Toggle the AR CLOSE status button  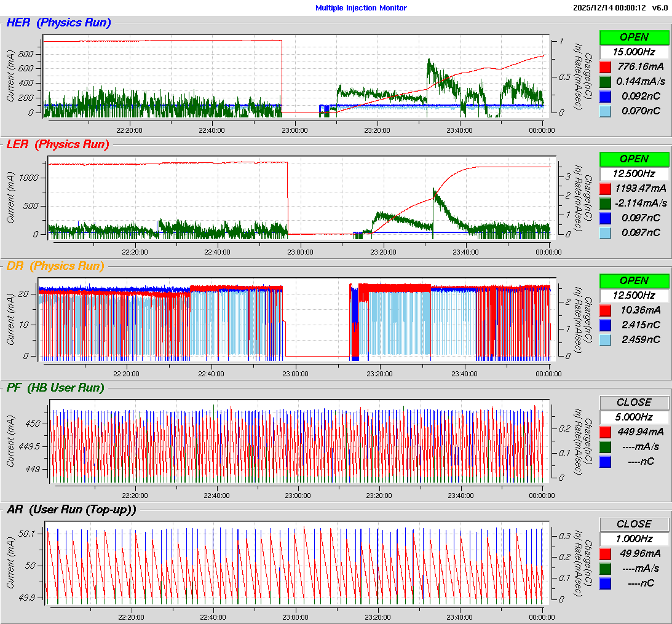(x=634, y=524)
